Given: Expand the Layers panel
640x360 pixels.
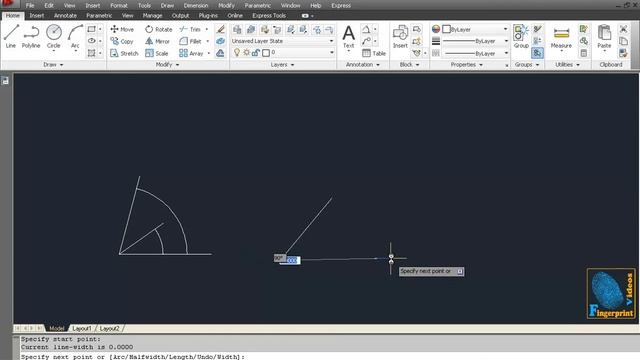Looking at the screenshot, I should [x=282, y=64].
